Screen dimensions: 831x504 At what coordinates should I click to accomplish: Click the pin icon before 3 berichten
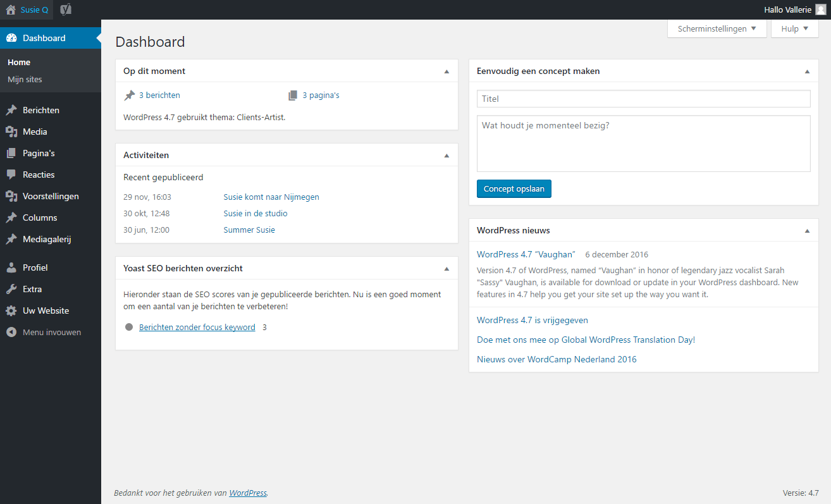click(x=130, y=95)
